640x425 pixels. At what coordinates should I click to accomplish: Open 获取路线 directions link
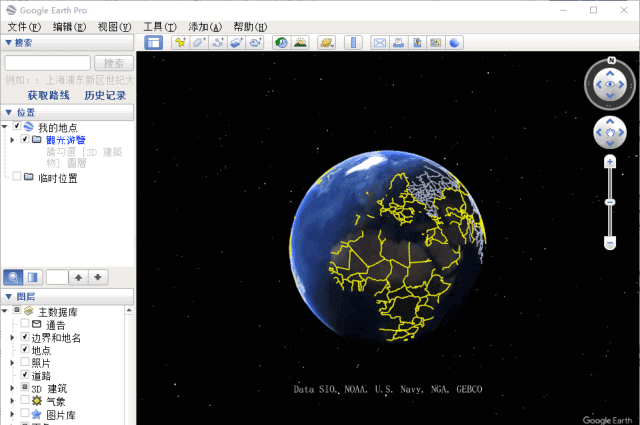pyautogui.click(x=49, y=96)
